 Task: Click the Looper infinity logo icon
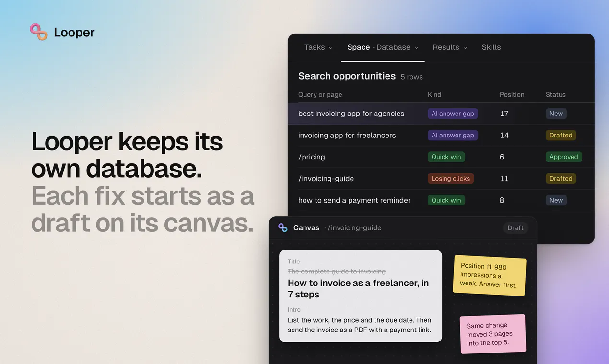click(39, 32)
